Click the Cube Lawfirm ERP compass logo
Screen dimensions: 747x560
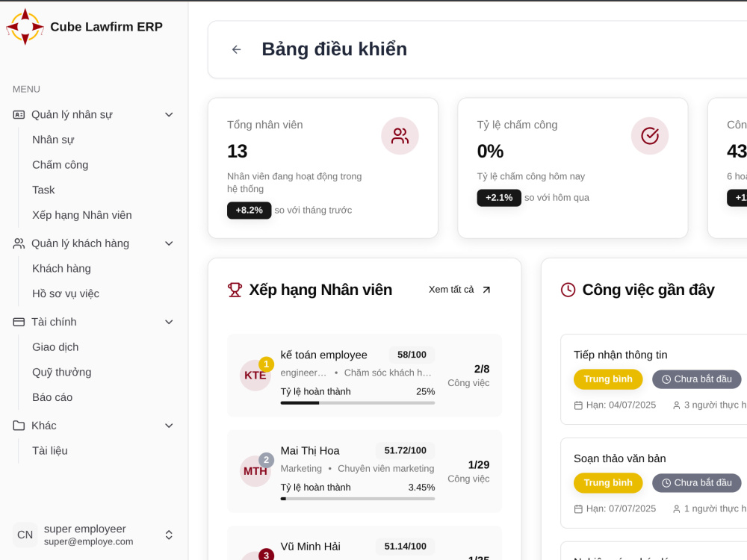click(25, 27)
